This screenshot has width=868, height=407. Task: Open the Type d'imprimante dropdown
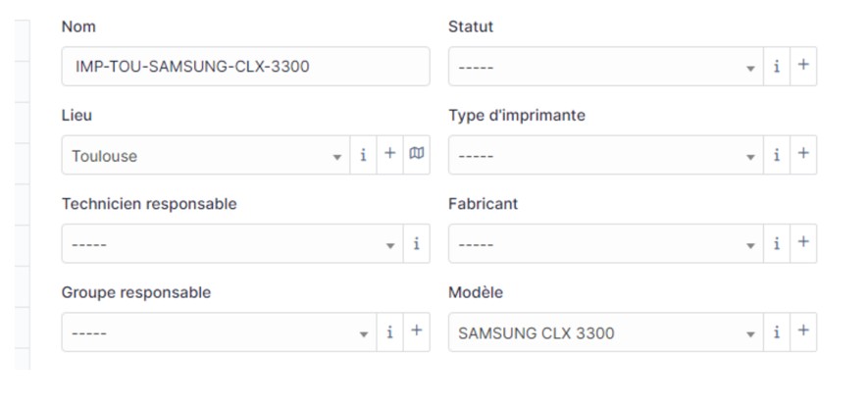coord(605,155)
